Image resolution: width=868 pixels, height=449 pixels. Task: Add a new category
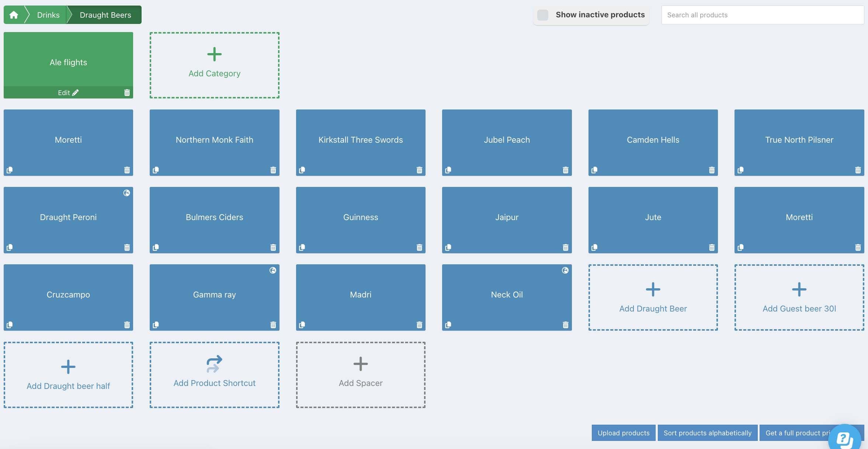click(x=214, y=65)
